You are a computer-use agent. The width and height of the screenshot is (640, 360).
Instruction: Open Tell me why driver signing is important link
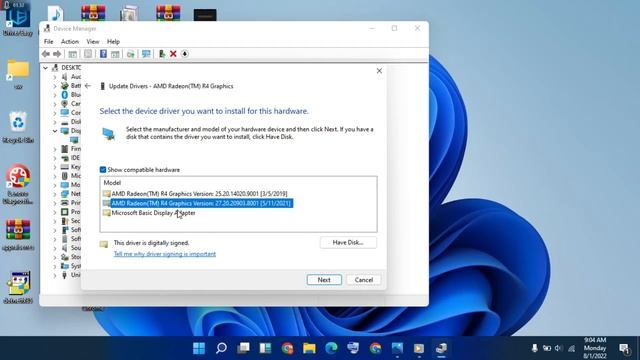(x=165, y=254)
